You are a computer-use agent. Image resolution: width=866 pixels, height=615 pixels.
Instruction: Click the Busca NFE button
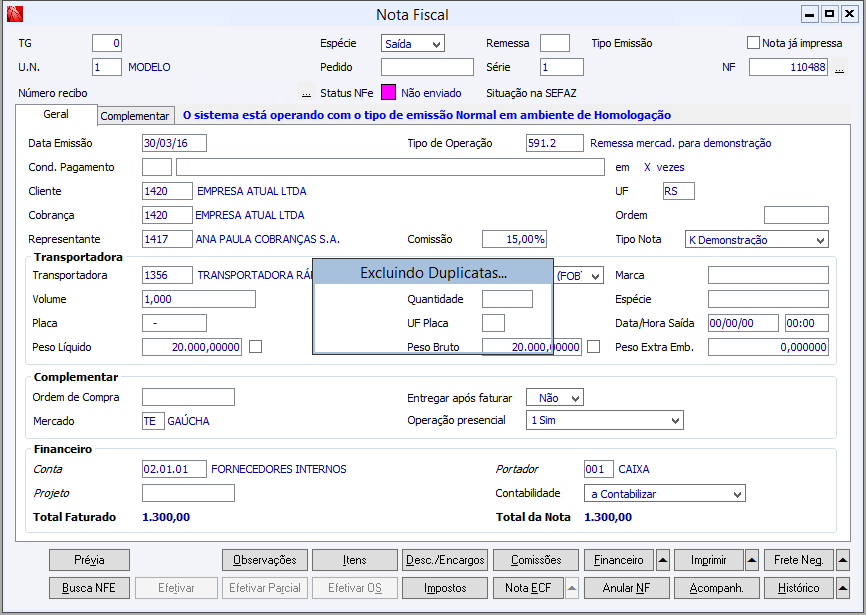(89, 588)
